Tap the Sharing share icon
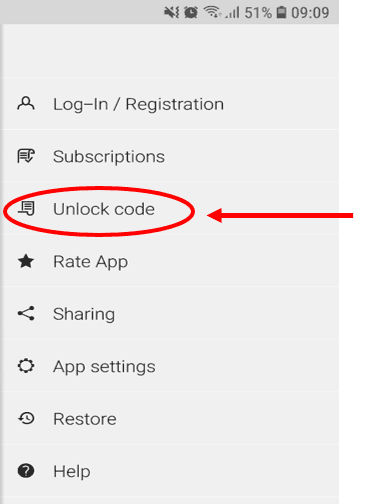 pyautogui.click(x=26, y=313)
